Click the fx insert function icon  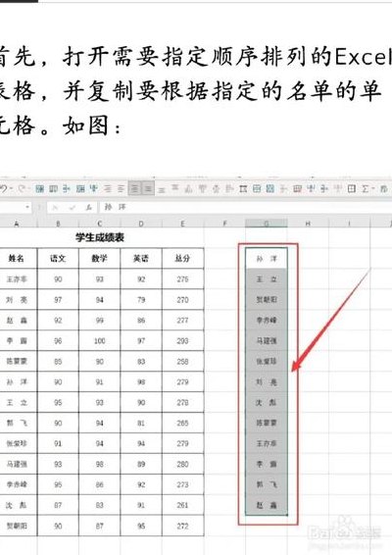[88, 208]
